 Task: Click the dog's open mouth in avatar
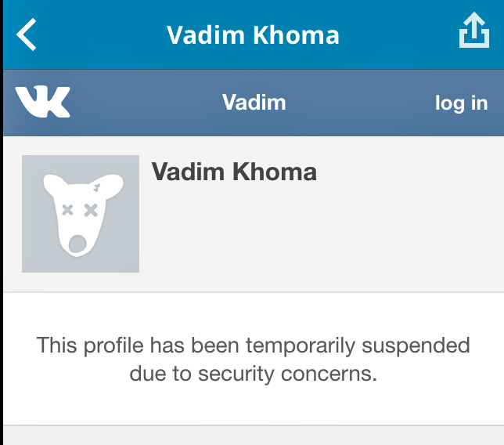tap(78, 244)
